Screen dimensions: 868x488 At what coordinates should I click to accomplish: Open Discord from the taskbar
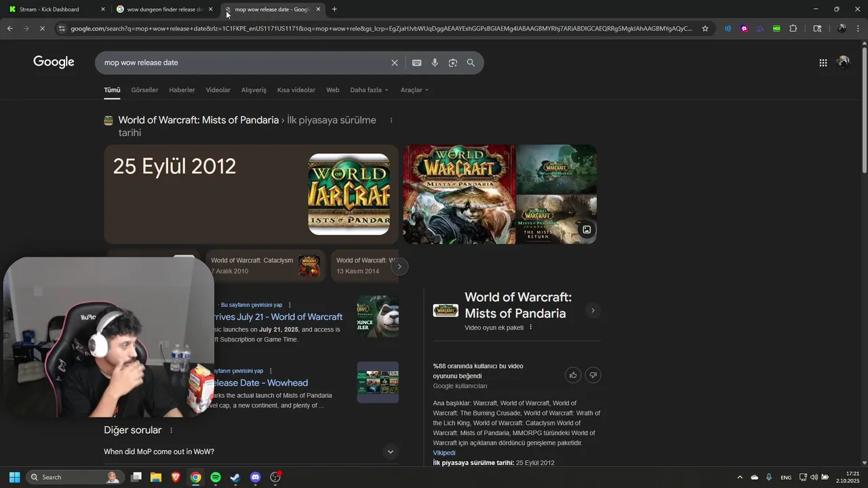tap(255, 477)
